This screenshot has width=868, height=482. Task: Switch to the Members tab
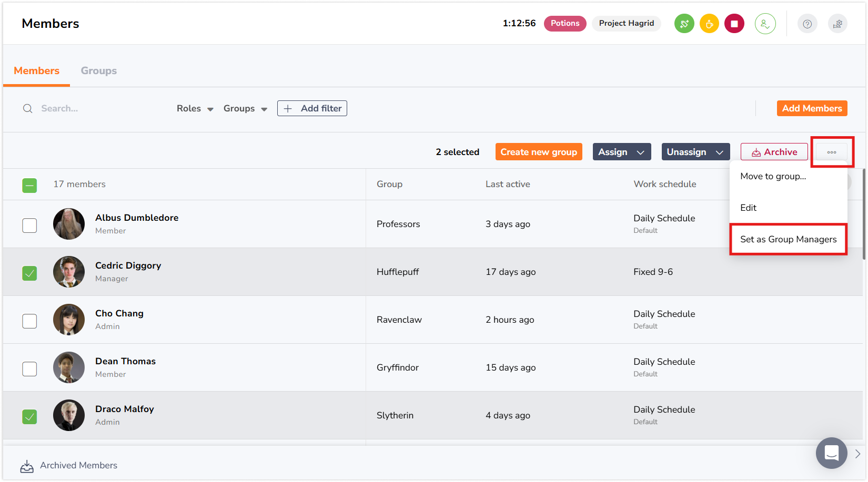[36, 70]
